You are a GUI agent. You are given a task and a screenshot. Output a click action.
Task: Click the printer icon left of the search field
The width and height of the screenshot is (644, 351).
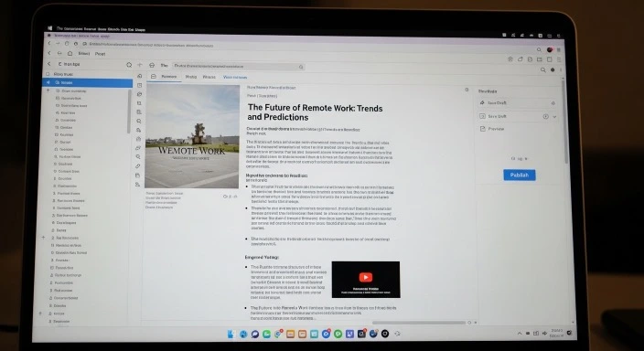(152, 65)
